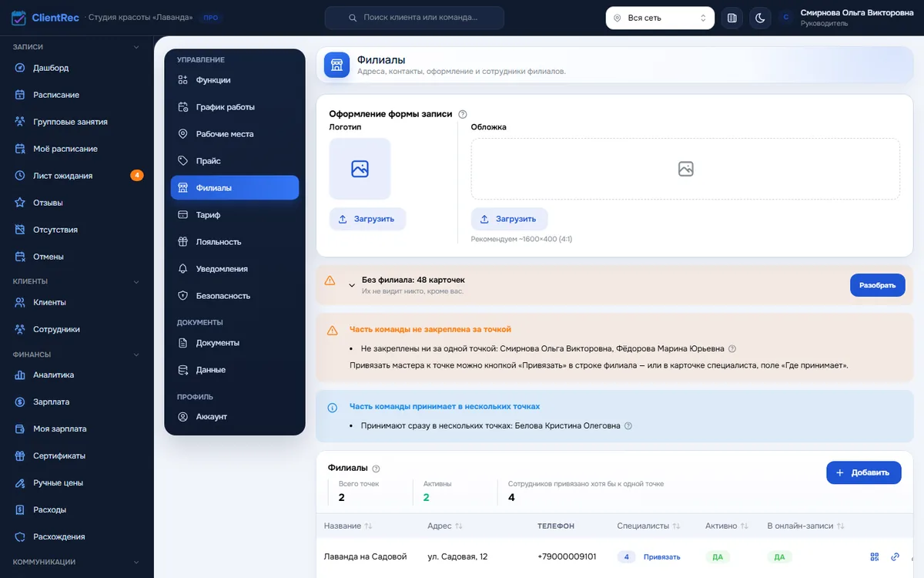Image resolution: width=924 pixels, height=578 pixels.
Task: Click the user avatar next to Смирнова Ольга Викторовна
Action: coord(785,18)
